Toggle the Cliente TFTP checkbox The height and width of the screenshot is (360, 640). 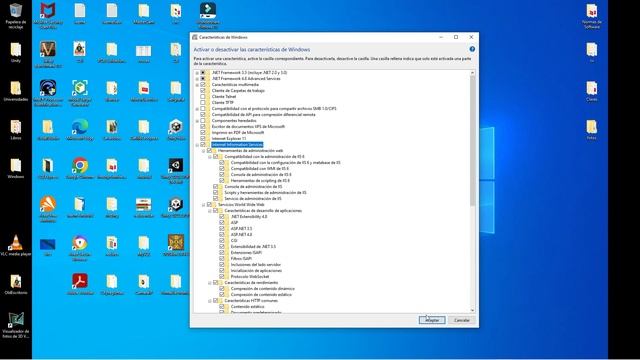click(203, 102)
